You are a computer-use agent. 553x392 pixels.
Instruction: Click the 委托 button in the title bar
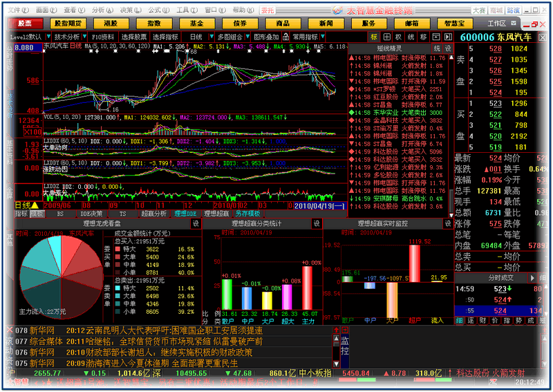pos(268,10)
